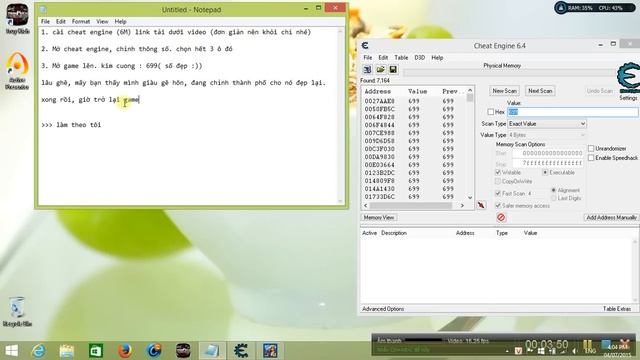
Task: Open the Value Type dropdown
Action: [x=547, y=135]
